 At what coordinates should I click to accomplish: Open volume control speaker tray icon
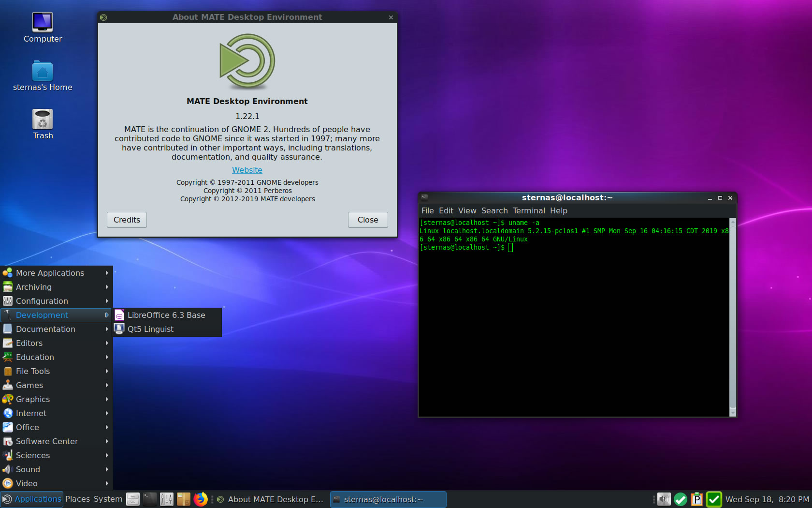pyautogui.click(x=664, y=499)
